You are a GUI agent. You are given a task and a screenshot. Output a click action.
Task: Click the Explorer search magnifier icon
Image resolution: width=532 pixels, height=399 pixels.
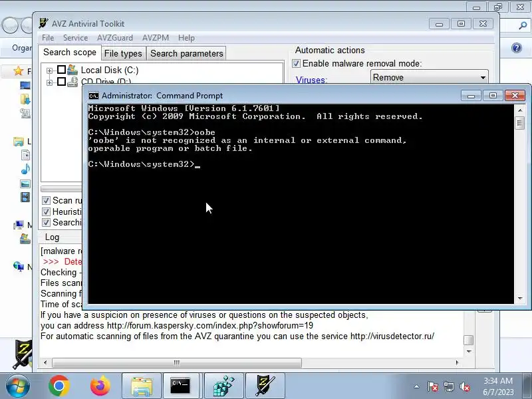pyautogui.click(x=523, y=25)
